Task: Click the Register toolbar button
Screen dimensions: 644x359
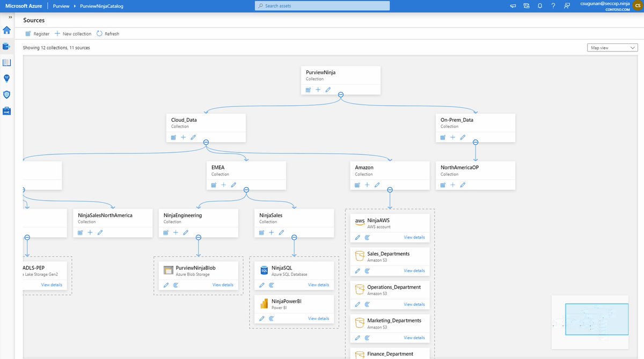Action: 38,34
